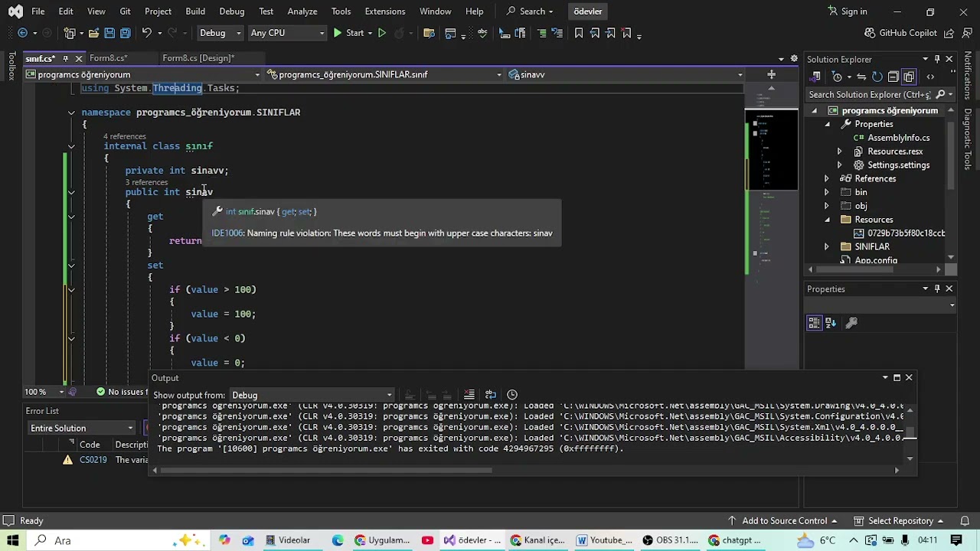Open the Build menu
980x551 pixels.
195,11
